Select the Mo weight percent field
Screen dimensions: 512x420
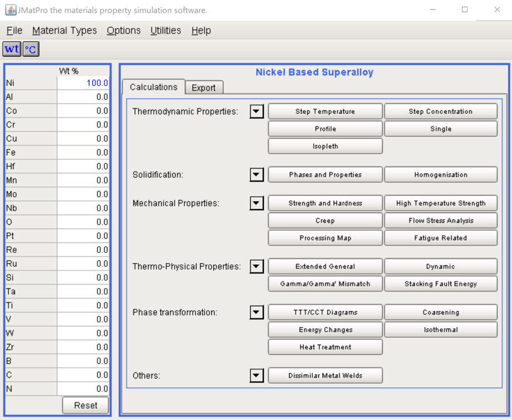pos(83,194)
